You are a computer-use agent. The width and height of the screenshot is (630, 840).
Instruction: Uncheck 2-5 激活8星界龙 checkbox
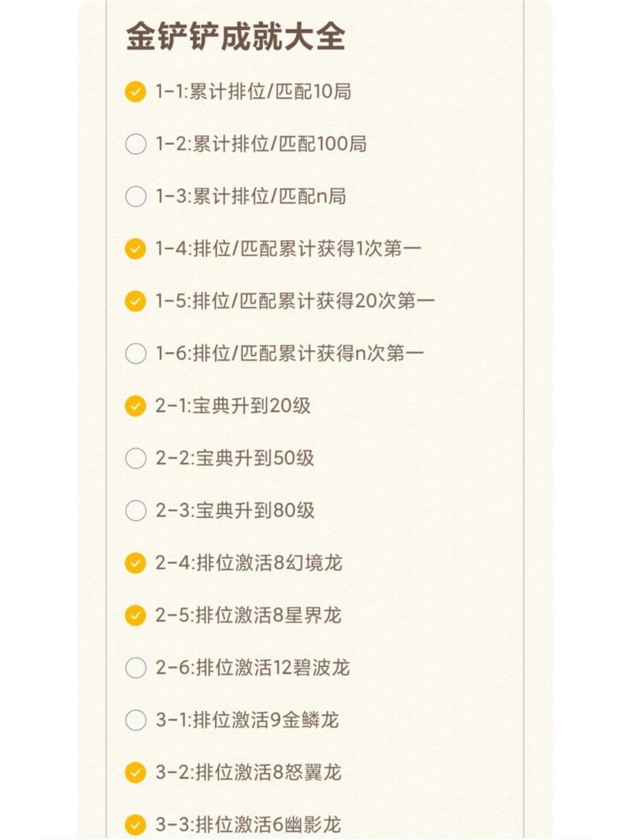[x=135, y=615]
